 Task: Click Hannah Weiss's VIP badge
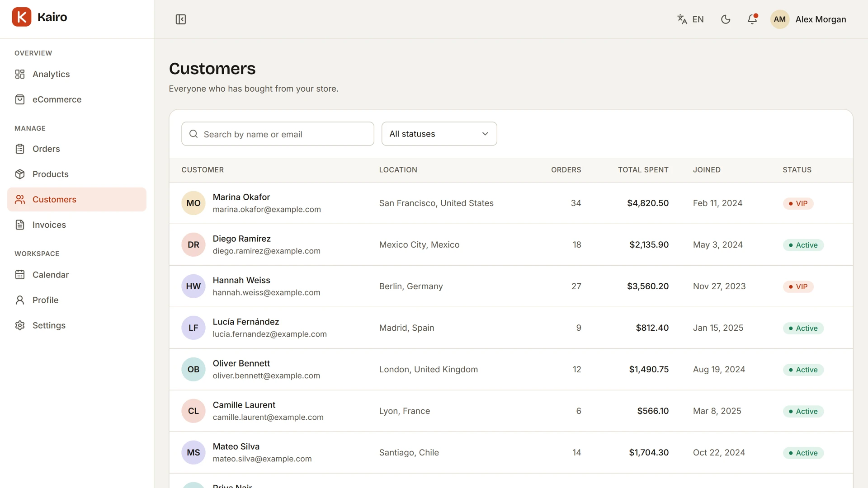pos(798,286)
